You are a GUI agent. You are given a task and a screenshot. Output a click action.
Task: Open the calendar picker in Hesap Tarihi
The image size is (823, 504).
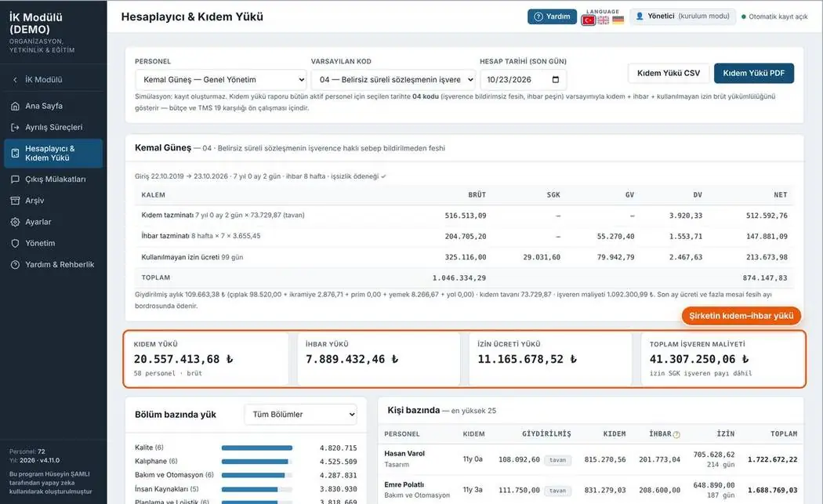click(556, 80)
